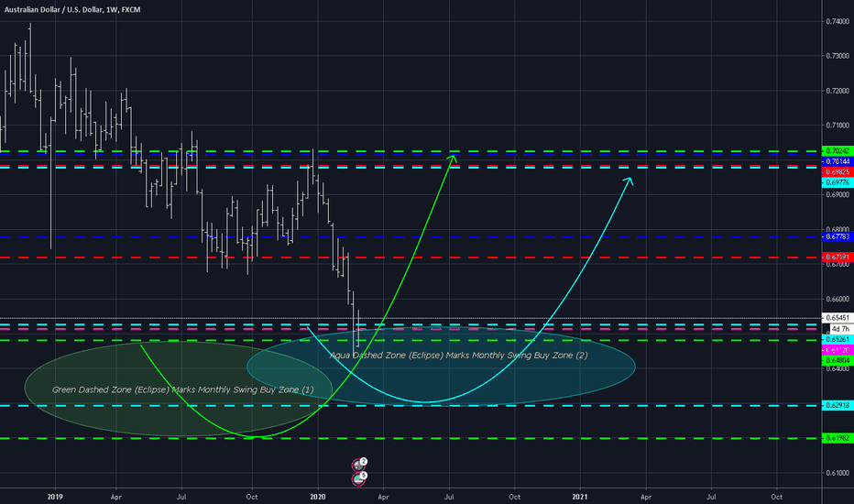Click the 0.71000 price scale value
This screenshot has height=504, width=854.
click(x=838, y=126)
